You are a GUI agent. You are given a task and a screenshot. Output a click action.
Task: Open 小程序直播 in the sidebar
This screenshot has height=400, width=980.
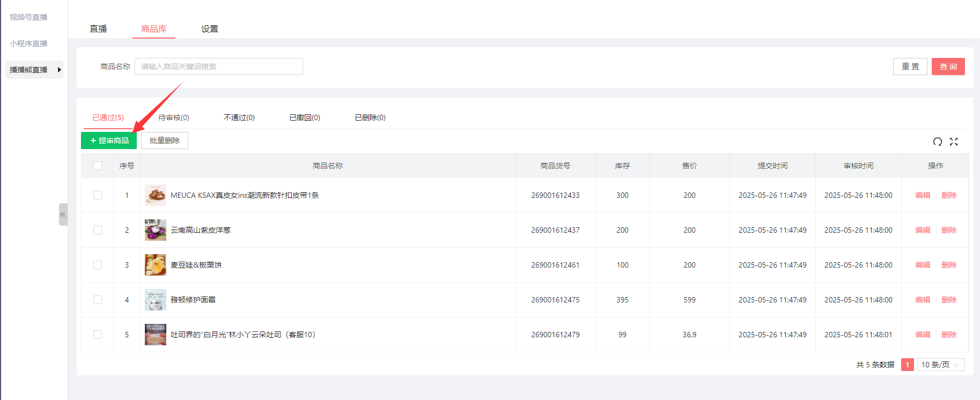[28, 43]
